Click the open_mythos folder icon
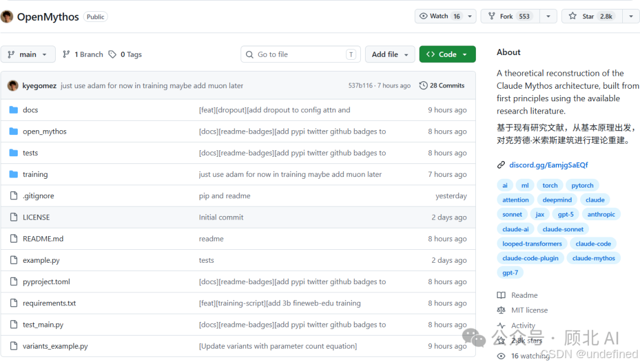 pyautogui.click(x=14, y=131)
